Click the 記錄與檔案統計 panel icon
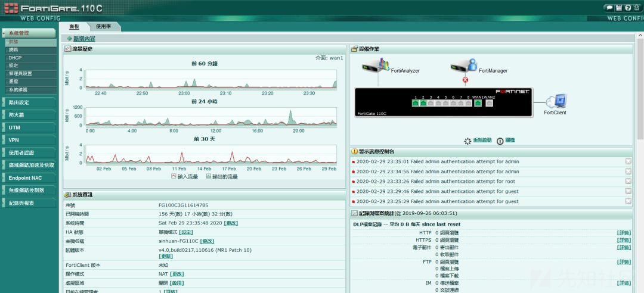Screen dimensions: 644x293 coord(354,213)
